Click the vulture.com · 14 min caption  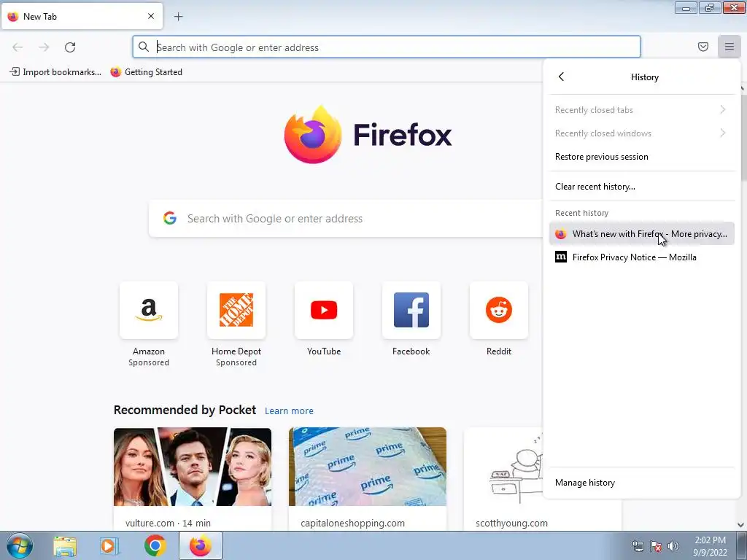pyautogui.click(x=168, y=523)
